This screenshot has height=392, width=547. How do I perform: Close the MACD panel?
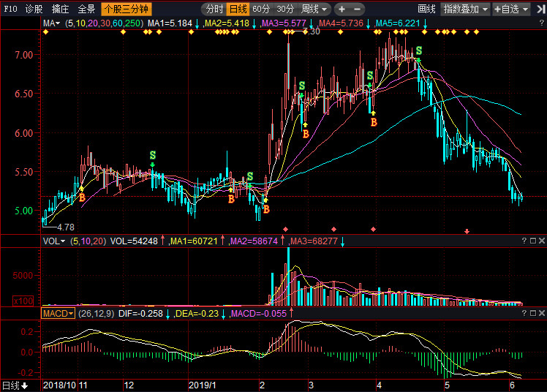[541, 313]
